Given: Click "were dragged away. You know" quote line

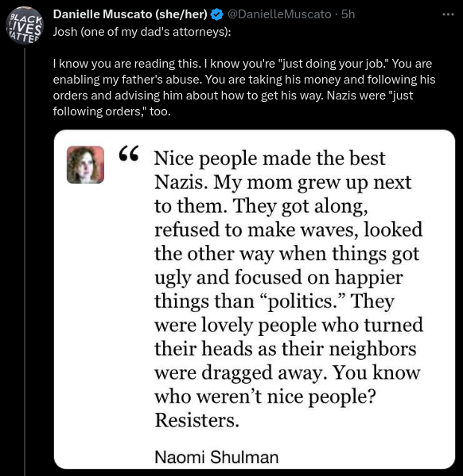Looking at the screenshot, I should [x=287, y=373].
